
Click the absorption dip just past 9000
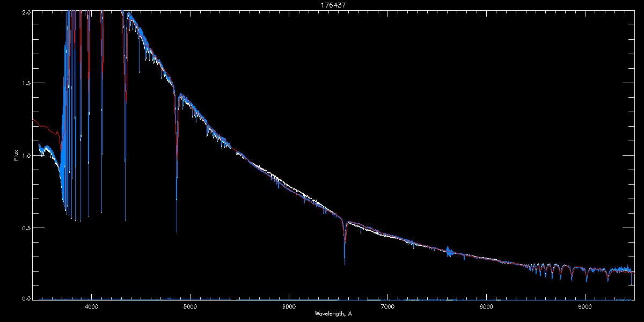pos(587,279)
